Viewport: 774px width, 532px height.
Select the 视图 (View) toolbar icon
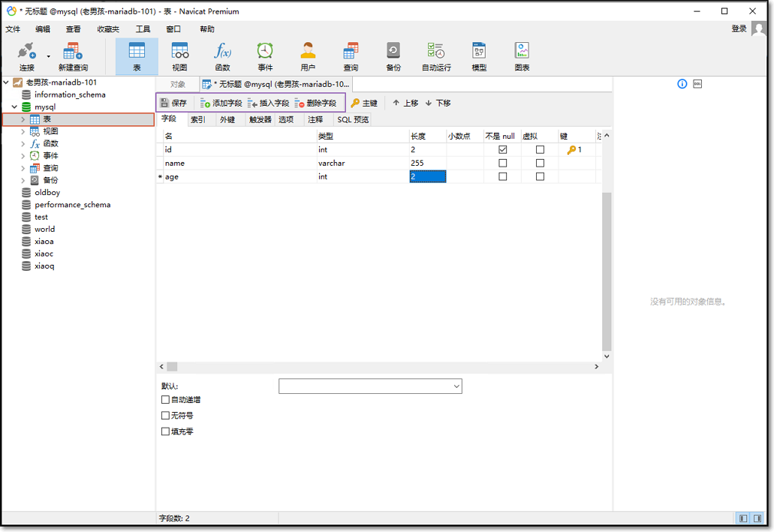[x=179, y=56]
